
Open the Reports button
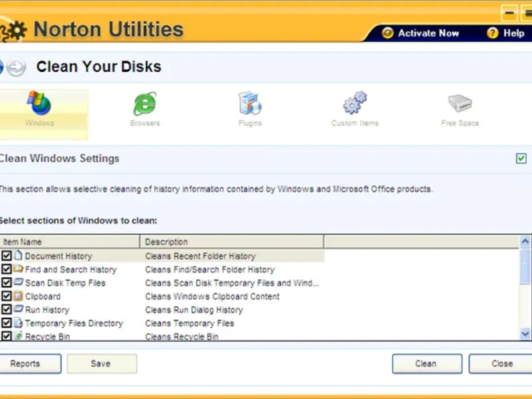click(30, 364)
